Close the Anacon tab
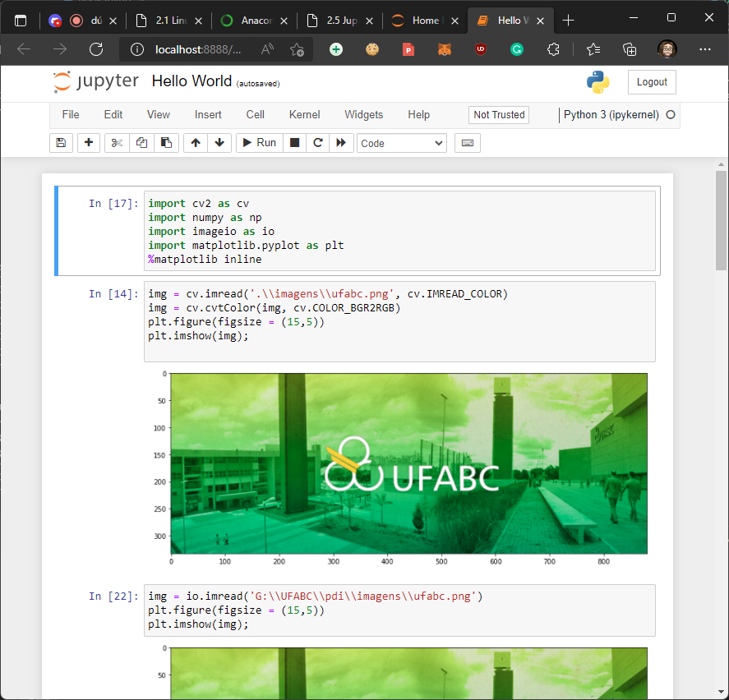Image resolution: width=729 pixels, height=700 pixels. click(284, 21)
